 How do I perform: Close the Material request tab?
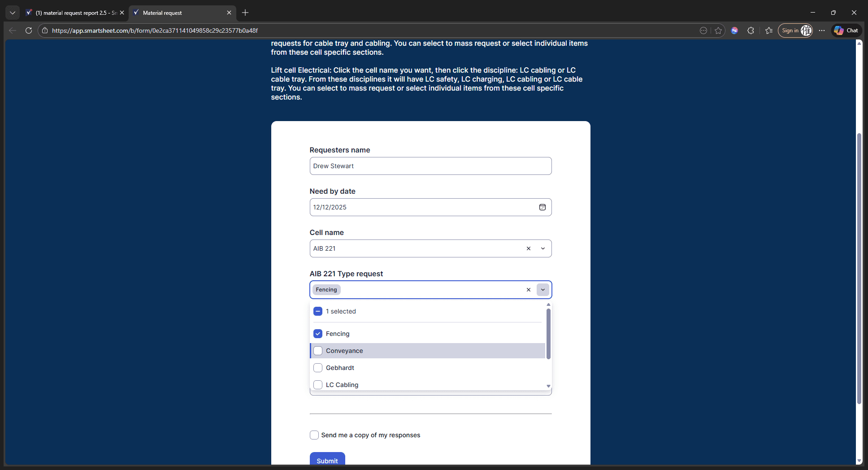pos(229,13)
